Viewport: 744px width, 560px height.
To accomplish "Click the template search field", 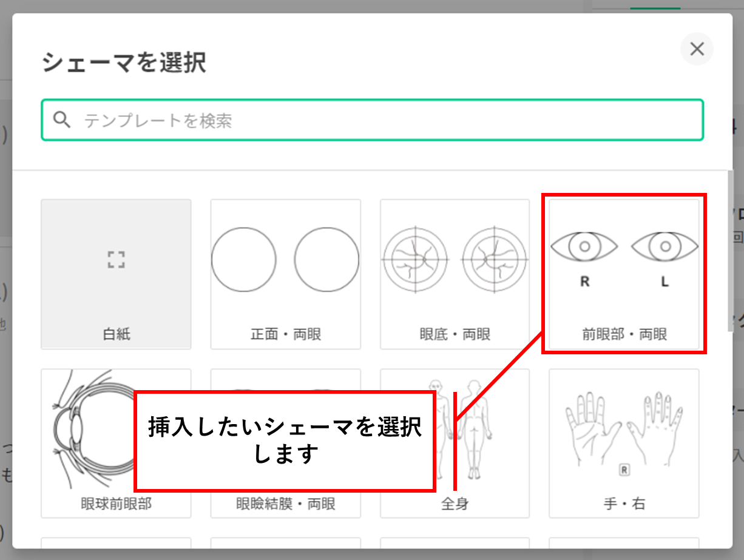I will [372, 120].
